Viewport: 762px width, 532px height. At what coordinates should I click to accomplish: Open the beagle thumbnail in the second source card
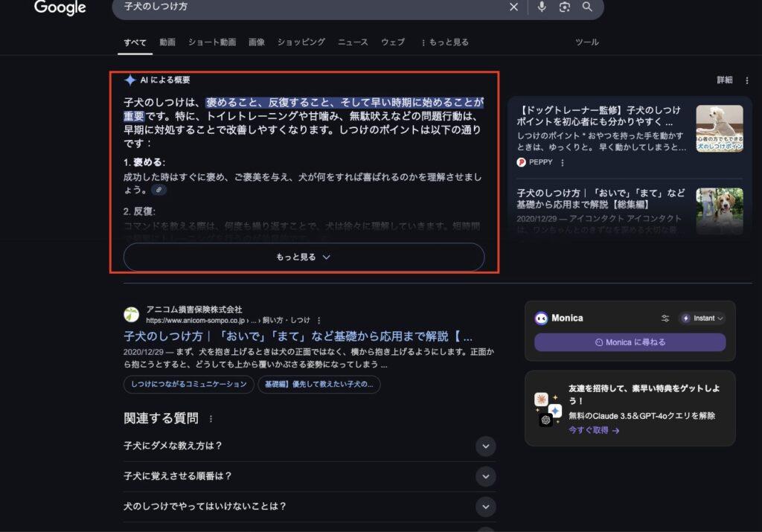pos(720,211)
